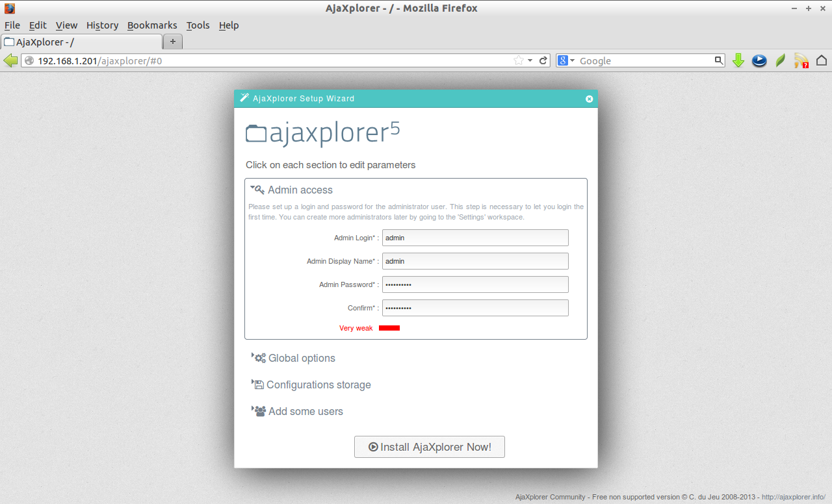Open the URL history dropdown arrow
Image resolution: width=832 pixels, height=504 pixels.
coord(530,60)
